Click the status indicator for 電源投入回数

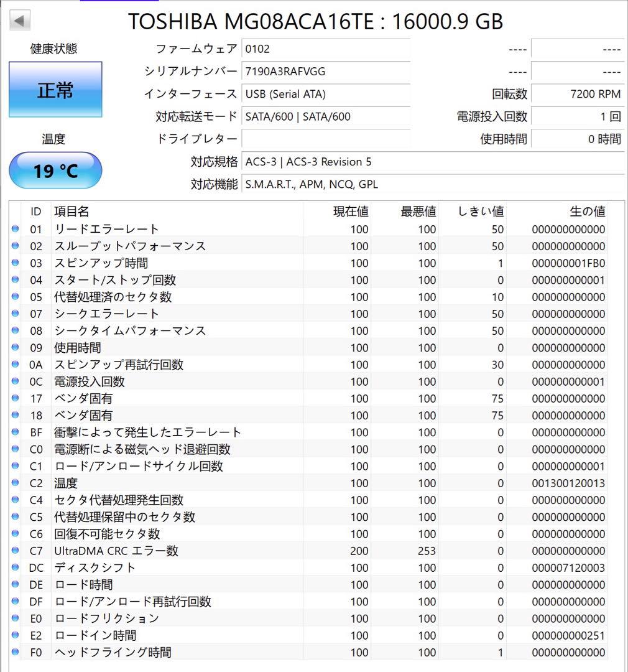point(15,381)
